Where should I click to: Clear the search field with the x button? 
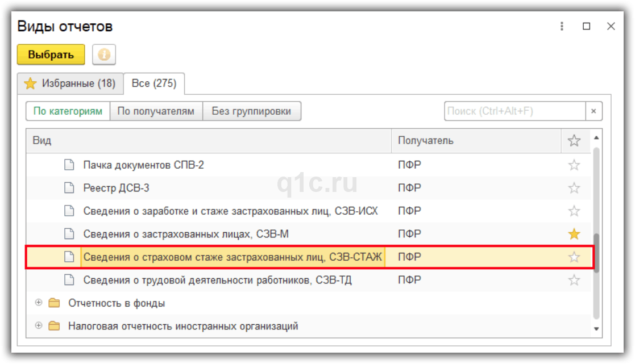[594, 111]
